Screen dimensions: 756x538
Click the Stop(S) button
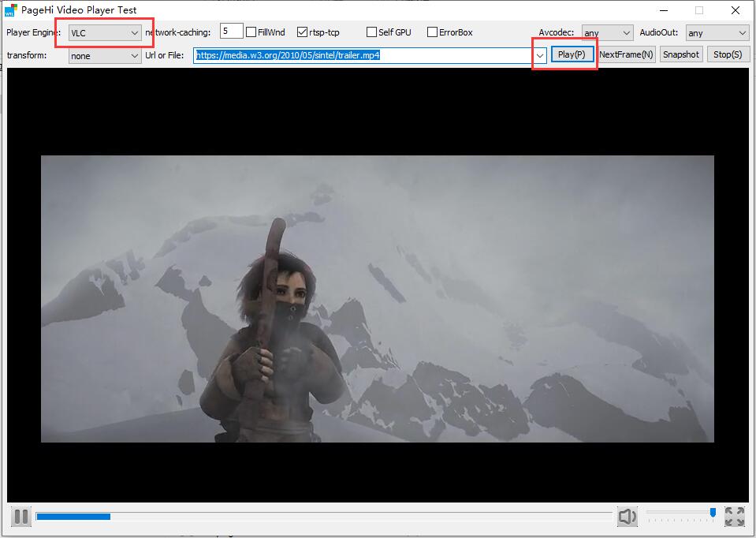pyautogui.click(x=728, y=54)
